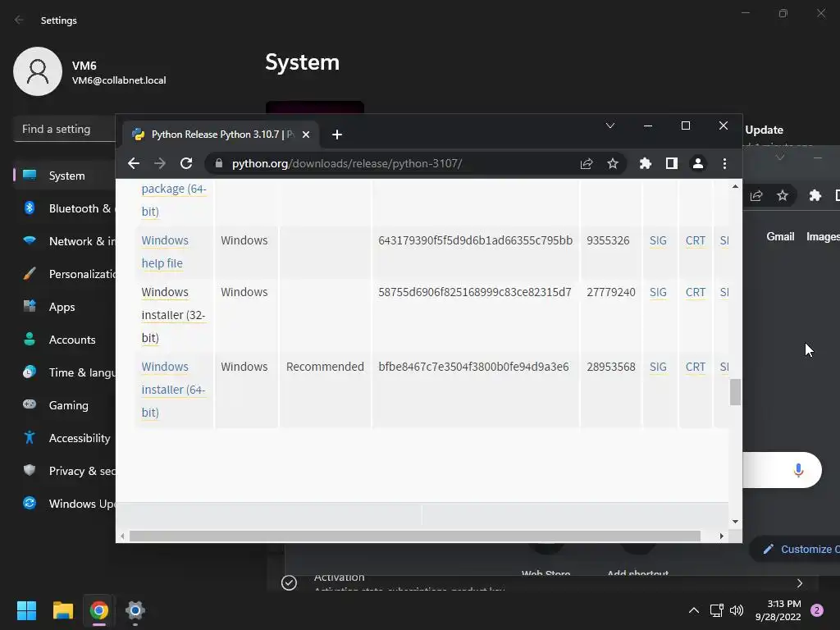Open CRT link for 32-bit installer row
840x630 pixels.
(x=696, y=292)
